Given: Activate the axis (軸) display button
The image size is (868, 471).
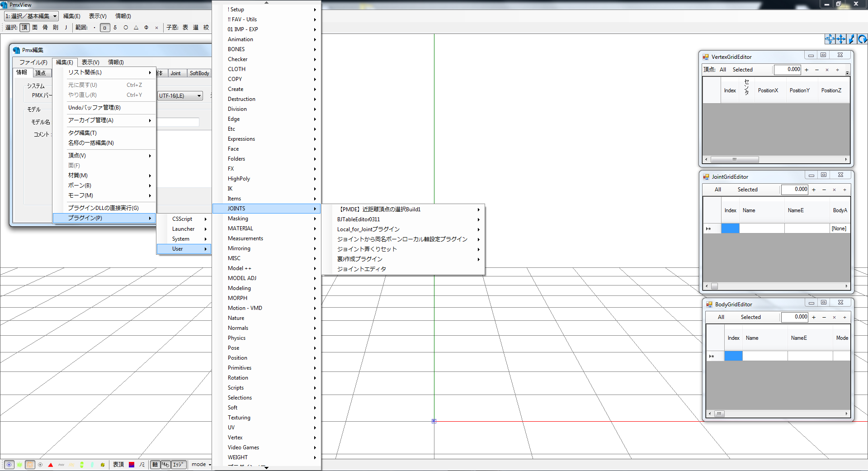Looking at the screenshot, I should pos(155,464).
